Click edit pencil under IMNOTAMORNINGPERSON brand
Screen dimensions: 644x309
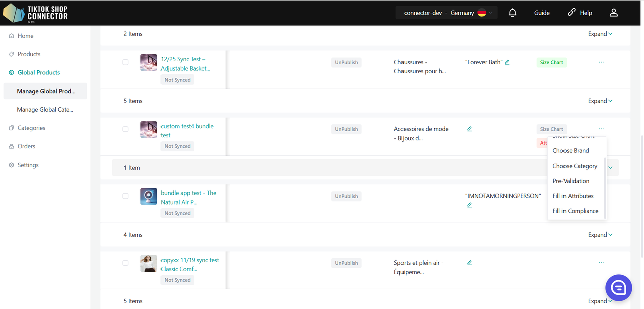pyautogui.click(x=469, y=205)
